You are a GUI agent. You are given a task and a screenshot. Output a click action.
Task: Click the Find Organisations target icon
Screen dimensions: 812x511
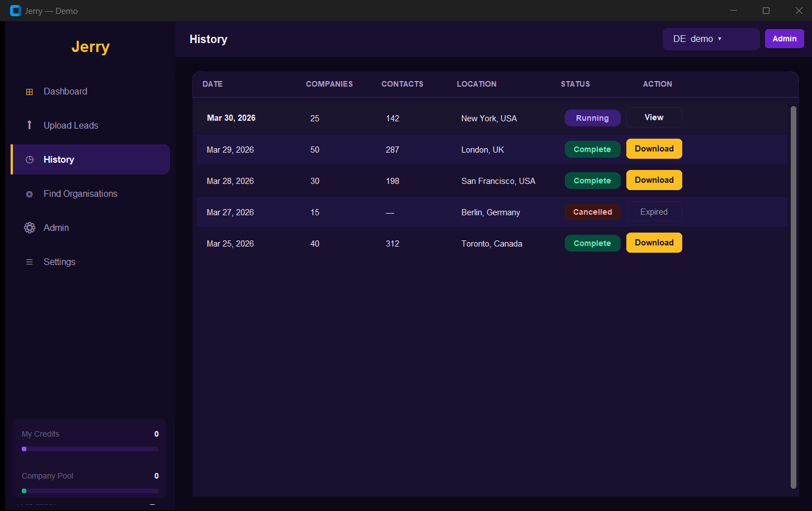coord(30,194)
